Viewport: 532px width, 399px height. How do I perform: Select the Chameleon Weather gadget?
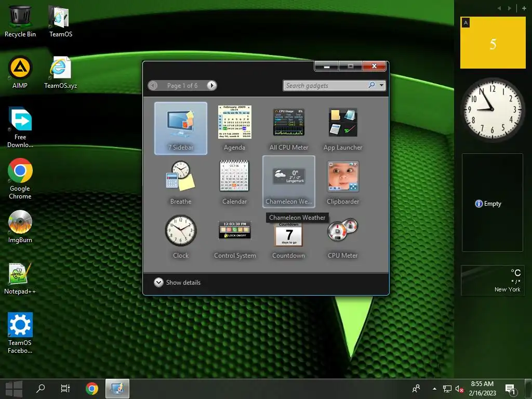point(289,182)
